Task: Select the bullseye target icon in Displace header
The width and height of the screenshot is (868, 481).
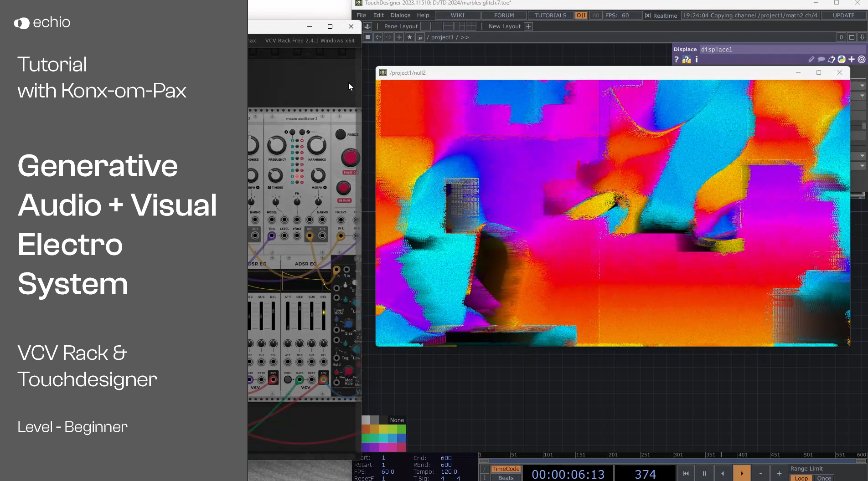Action: click(x=861, y=59)
